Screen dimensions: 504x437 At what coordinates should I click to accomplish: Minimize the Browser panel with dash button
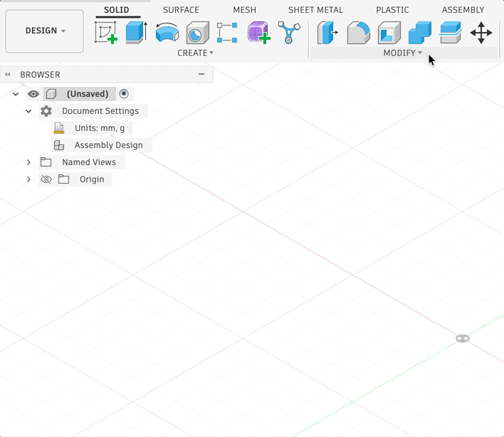[201, 74]
